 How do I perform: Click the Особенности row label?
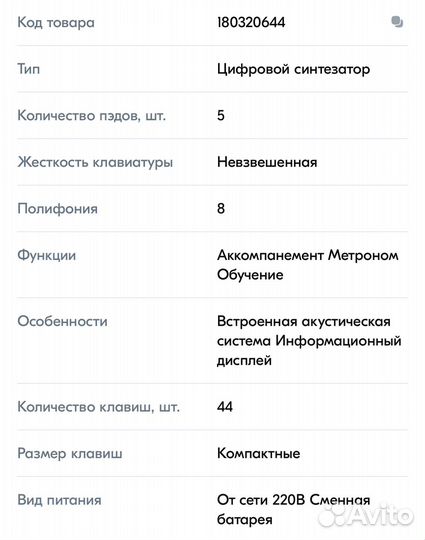pos(62,321)
